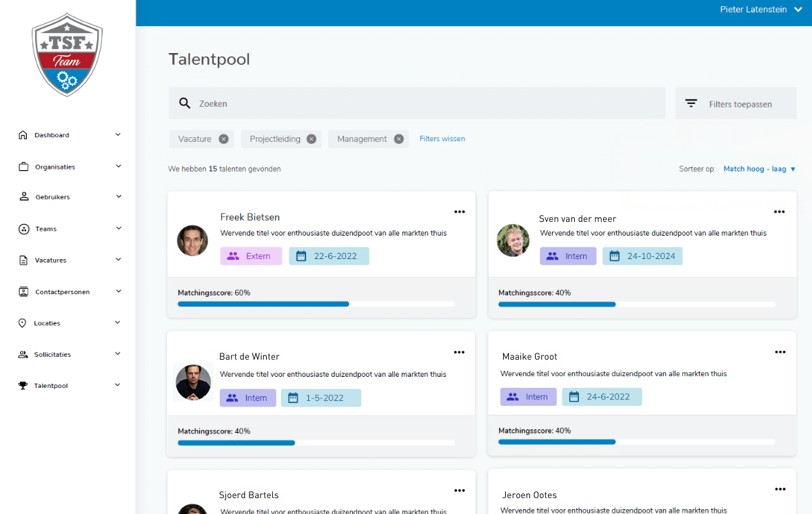The width and height of the screenshot is (812, 514).
Task: Dismiss the Projectleiding filter chip
Action: tap(312, 138)
